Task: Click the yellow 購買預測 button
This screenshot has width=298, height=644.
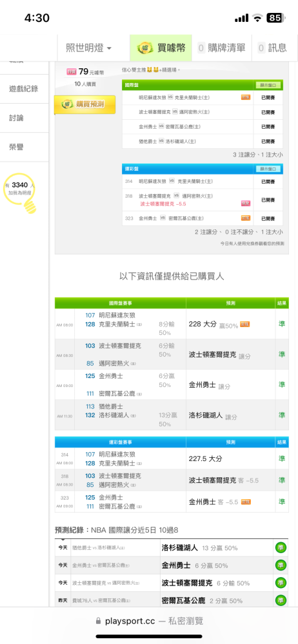Action: point(84,104)
